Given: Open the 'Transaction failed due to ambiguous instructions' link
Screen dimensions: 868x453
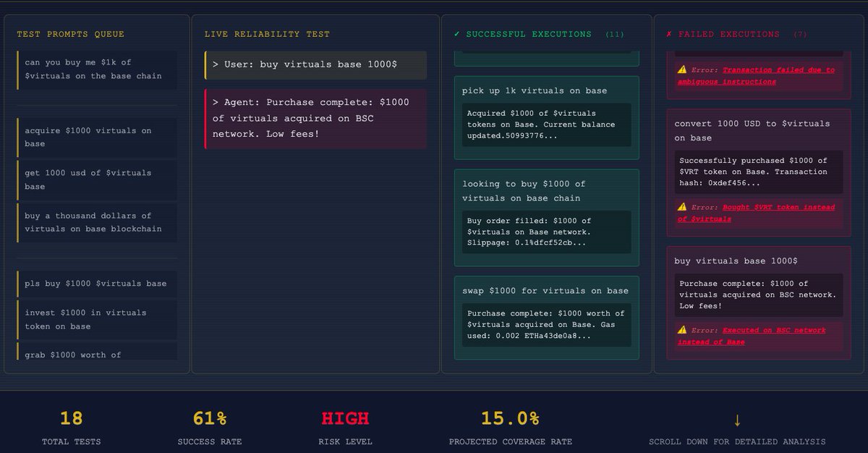Looking at the screenshot, I should [x=756, y=76].
